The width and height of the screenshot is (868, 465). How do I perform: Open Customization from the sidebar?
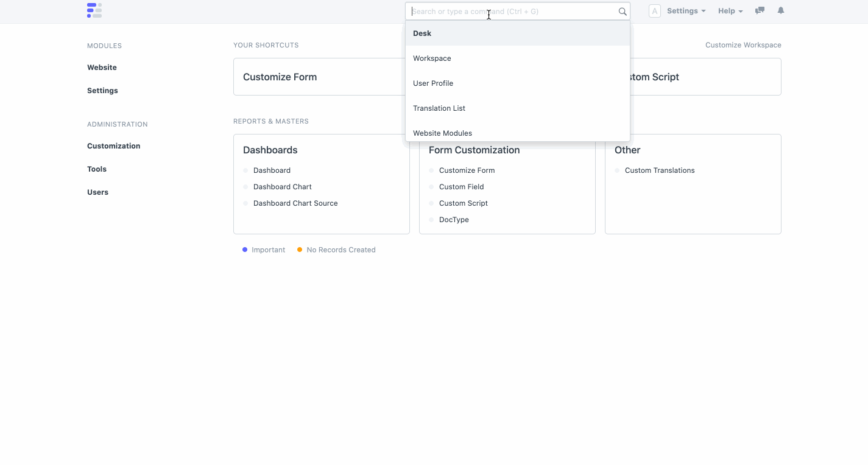pyautogui.click(x=113, y=145)
